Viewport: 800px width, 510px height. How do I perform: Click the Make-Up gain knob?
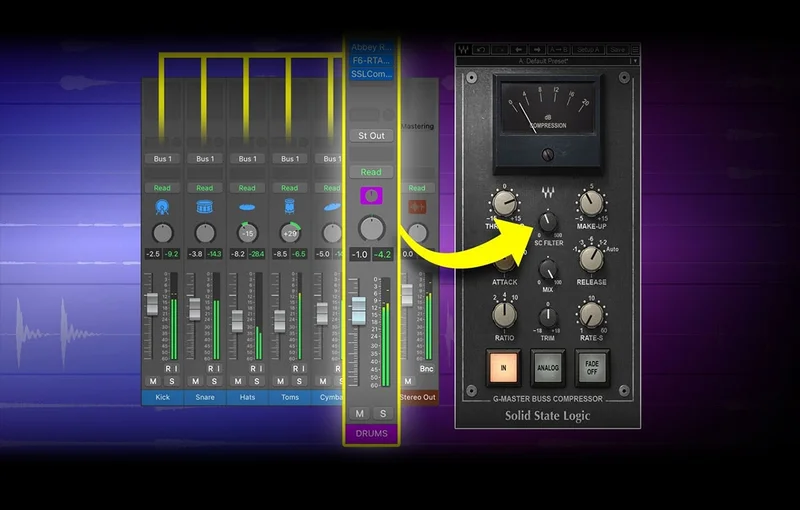pyautogui.click(x=591, y=203)
